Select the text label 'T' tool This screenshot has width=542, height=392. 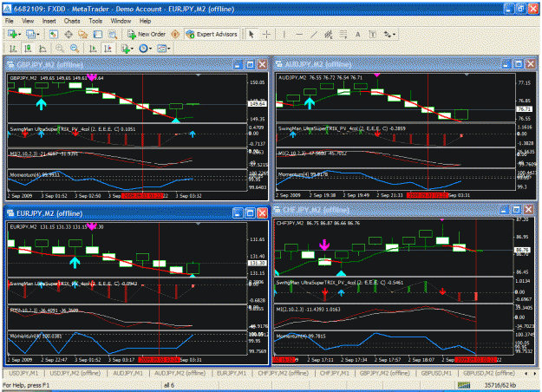pyautogui.click(x=373, y=34)
